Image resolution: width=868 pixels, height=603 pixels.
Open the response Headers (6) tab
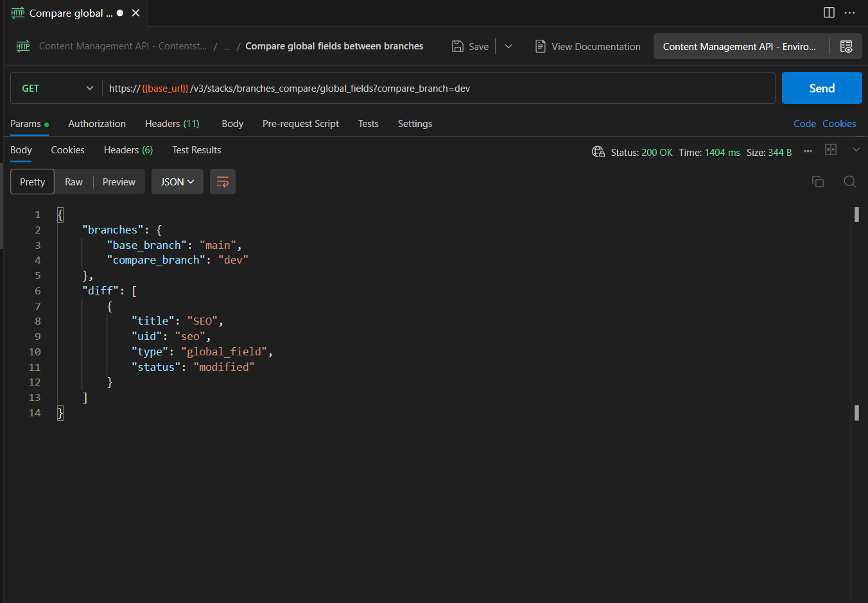pos(128,150)
